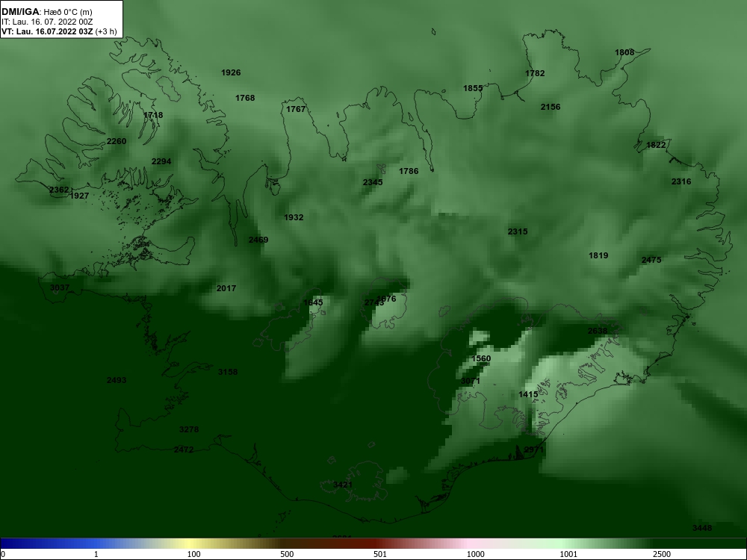Click the map value 2475

tap(651, 260)
